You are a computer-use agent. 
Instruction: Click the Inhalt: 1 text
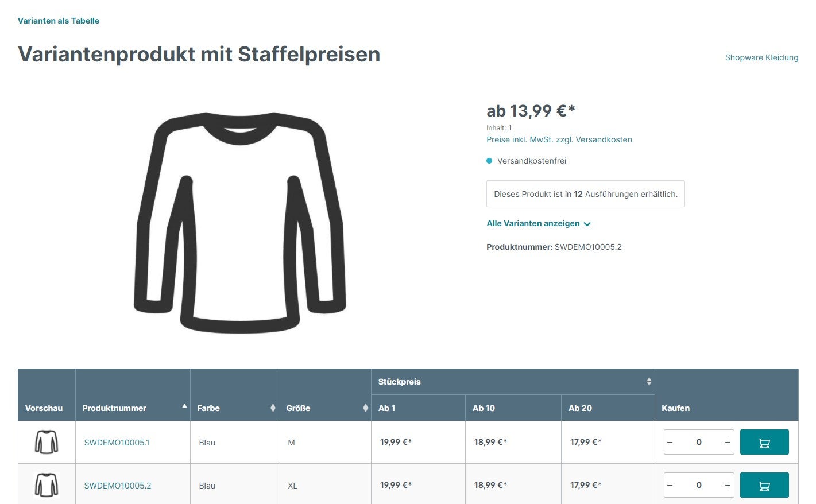(499, 128)
